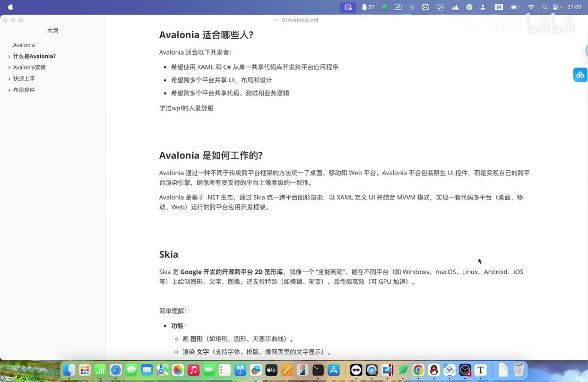Click the Baidu Netdisk floating cloud icon

(580, 75)
